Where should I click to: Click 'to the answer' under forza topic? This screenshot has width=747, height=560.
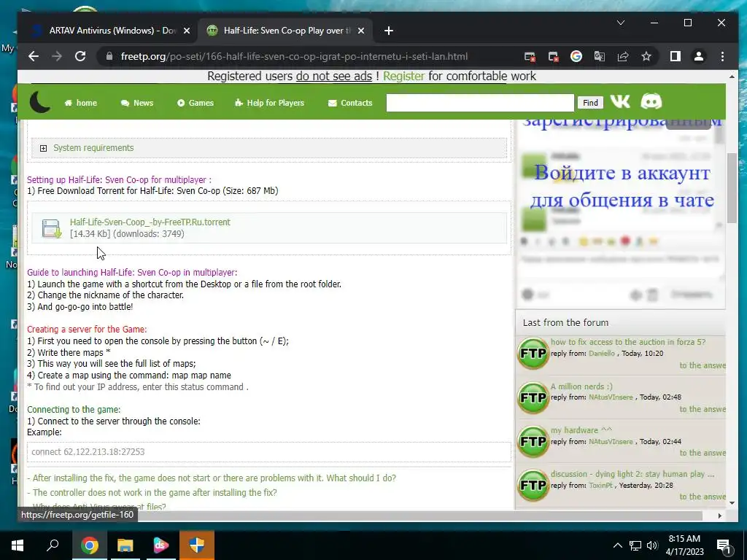coord(703,365)
